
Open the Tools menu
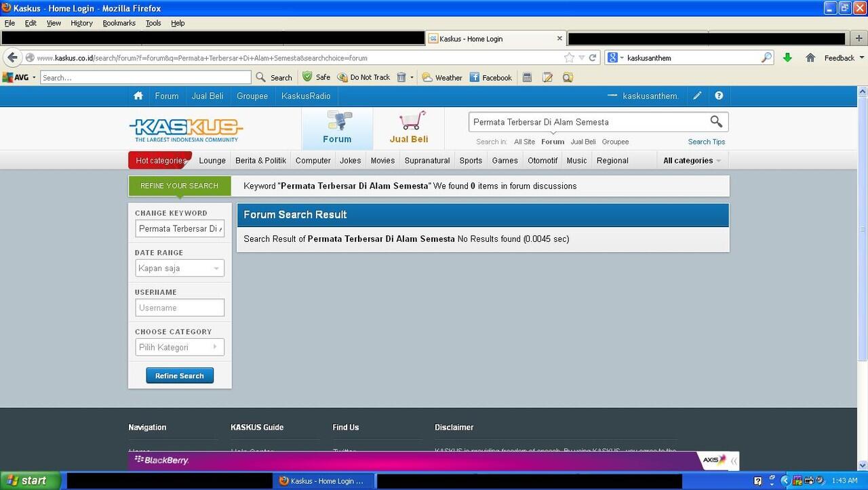[x=154, y=23]
